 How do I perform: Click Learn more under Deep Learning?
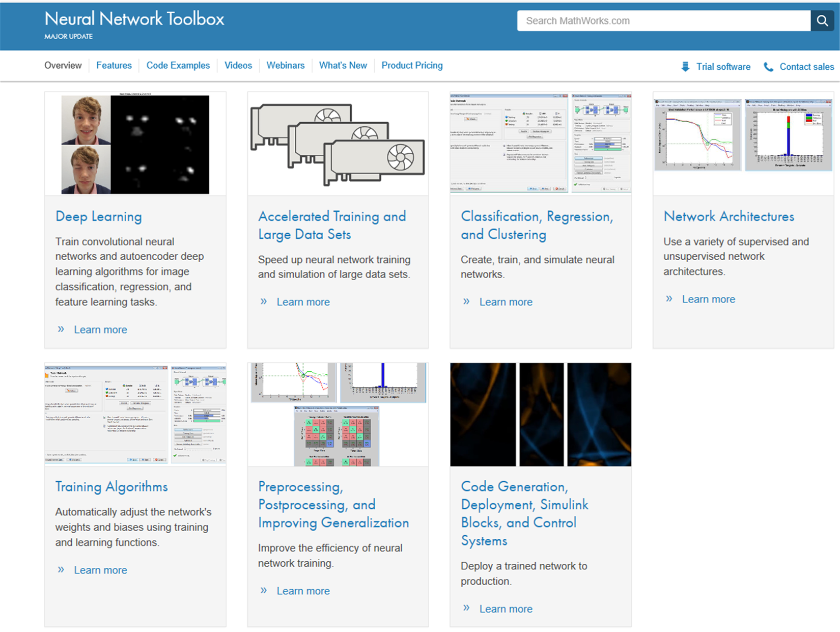[x=101, y=329]
